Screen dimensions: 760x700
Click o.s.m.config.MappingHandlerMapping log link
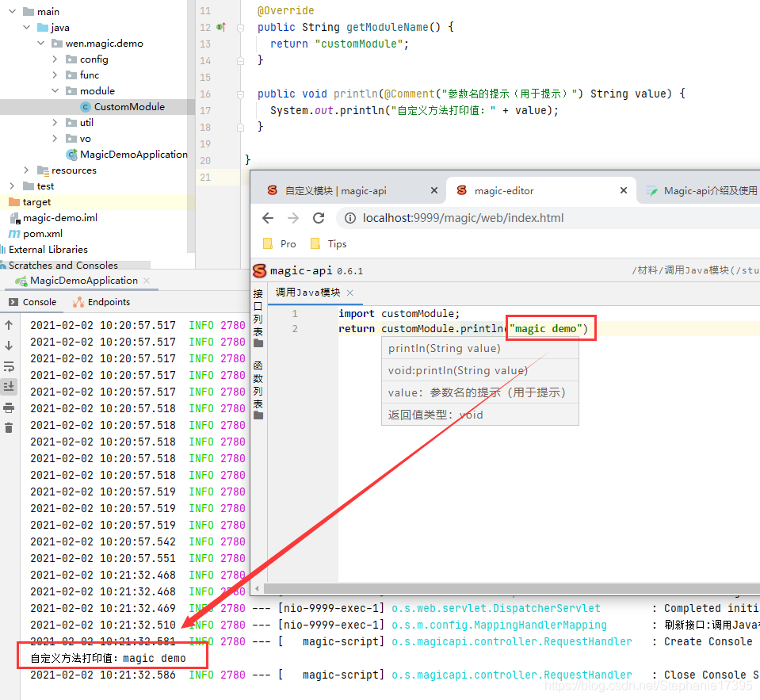click(499, 625)
